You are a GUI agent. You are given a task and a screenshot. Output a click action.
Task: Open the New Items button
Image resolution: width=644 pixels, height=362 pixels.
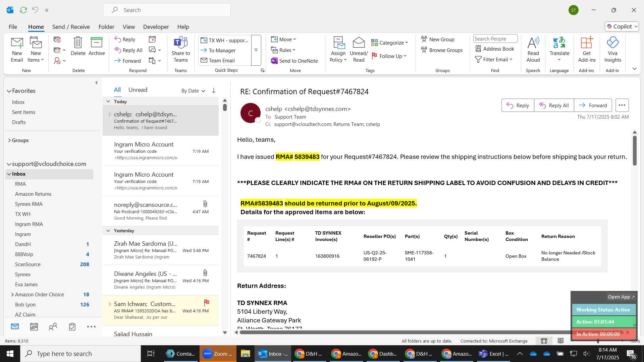coord(36,50)
